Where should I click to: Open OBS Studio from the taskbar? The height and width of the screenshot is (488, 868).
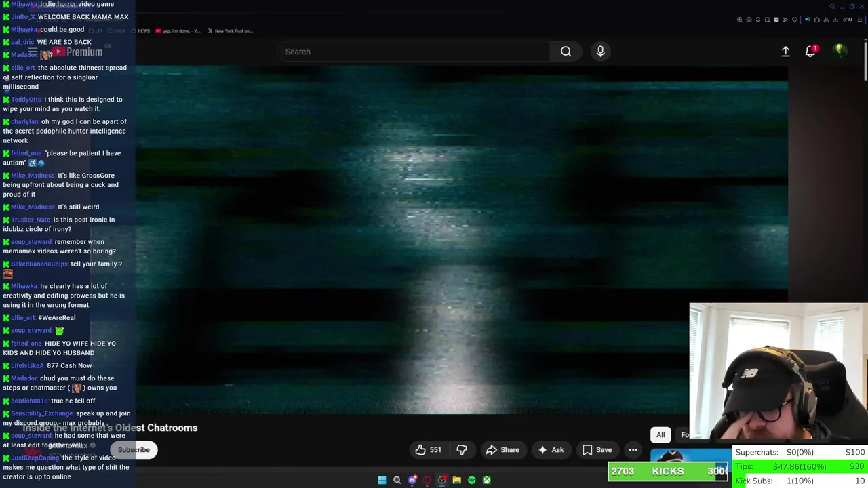[x=442, y=480]
